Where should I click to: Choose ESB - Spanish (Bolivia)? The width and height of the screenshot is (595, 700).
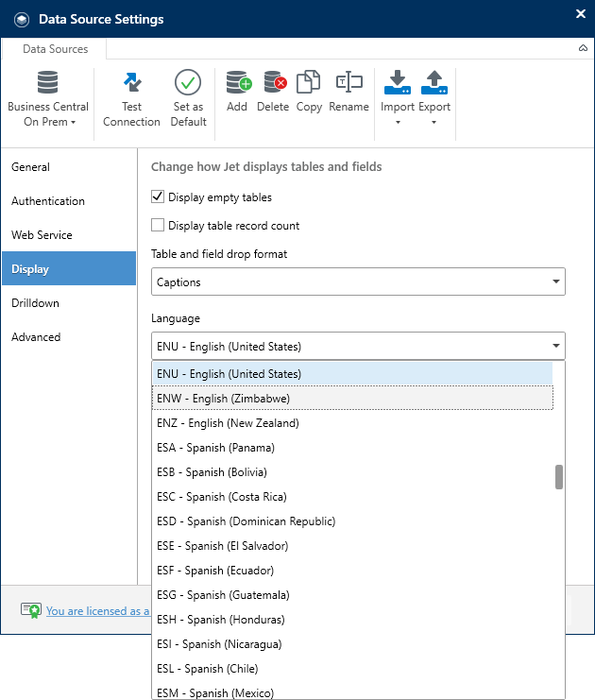point(352,472)
